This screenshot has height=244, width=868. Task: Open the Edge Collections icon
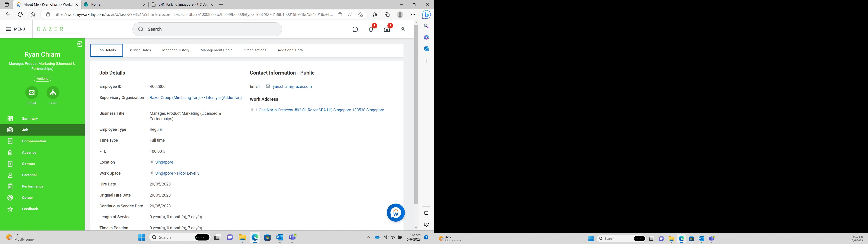[387, 14]
